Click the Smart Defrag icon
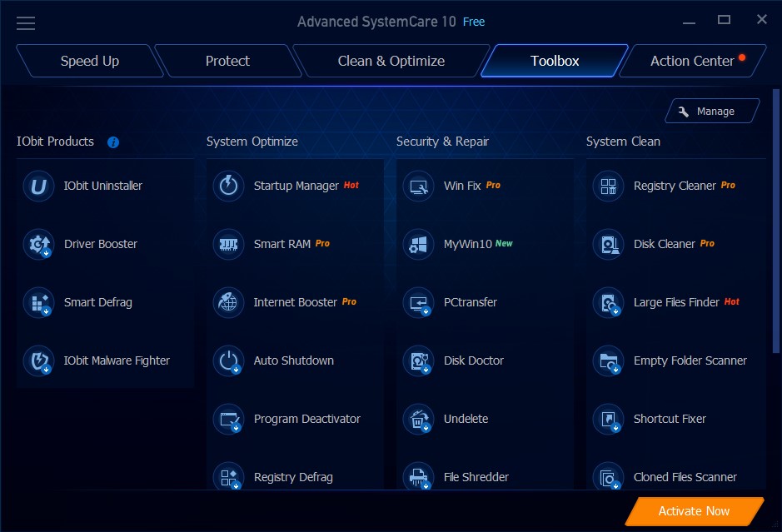782x532 pixels. click(38, 303)
